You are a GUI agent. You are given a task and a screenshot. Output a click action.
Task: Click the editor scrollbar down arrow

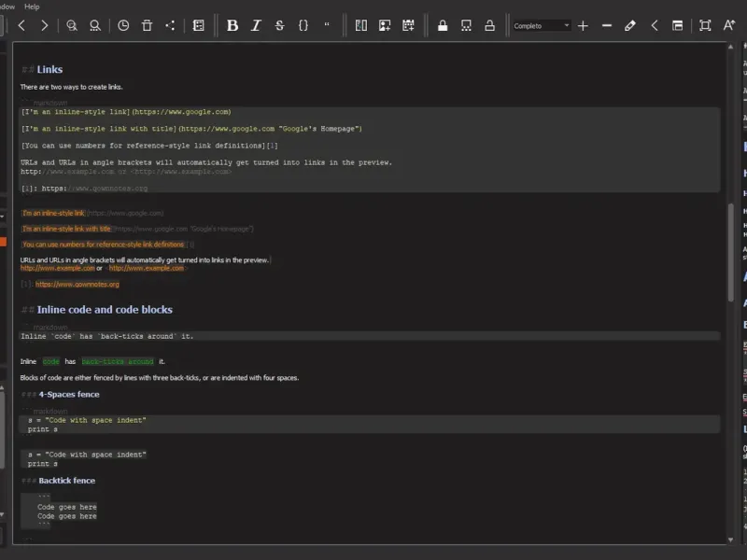pyautogui.click(x=730, y=539)
